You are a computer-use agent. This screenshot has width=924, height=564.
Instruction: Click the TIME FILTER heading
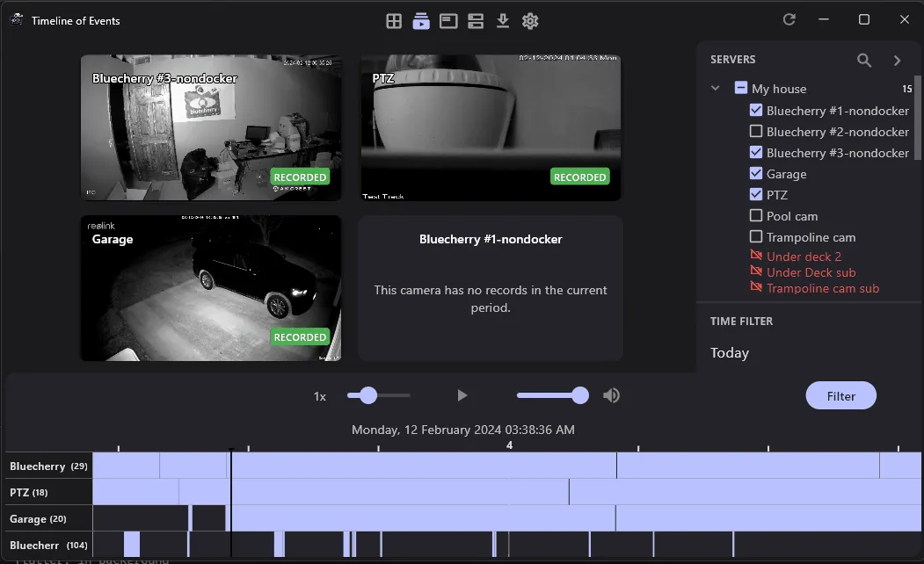point(741,322)
